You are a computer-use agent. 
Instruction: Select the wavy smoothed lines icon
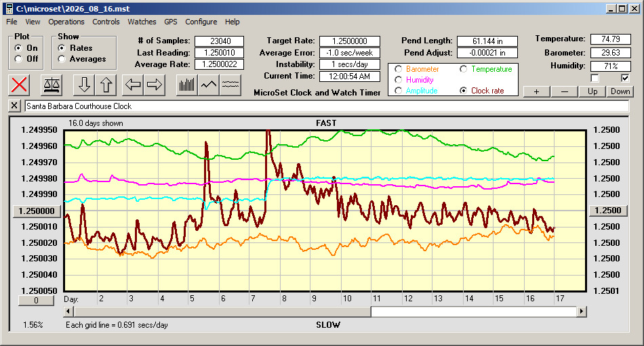pos(230,85)
